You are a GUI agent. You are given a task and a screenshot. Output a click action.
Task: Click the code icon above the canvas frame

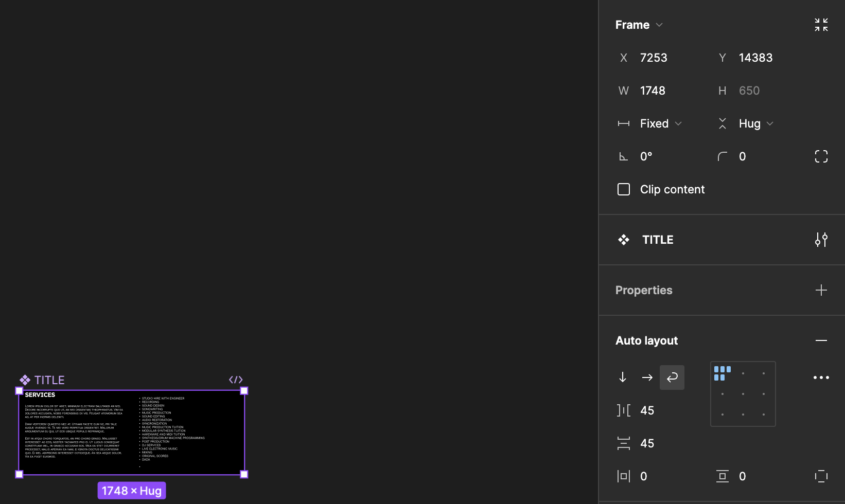tap(236, 380)
